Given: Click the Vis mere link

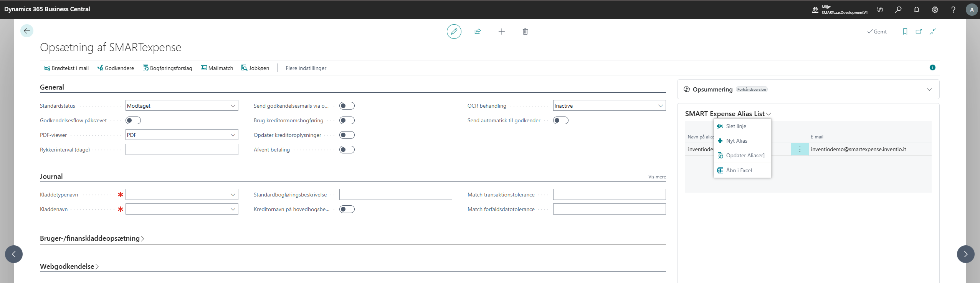Looking at the screenshot, I should point(657,177).
